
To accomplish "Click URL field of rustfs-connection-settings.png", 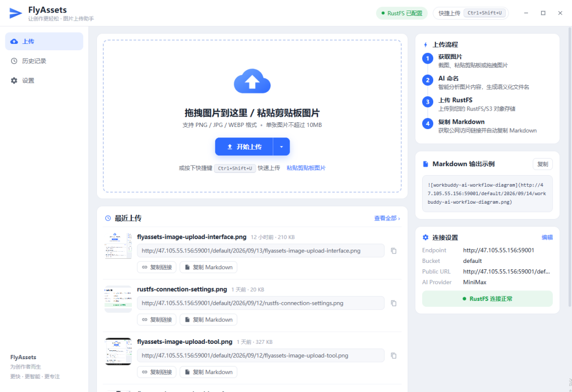I will tap(261, 303).
